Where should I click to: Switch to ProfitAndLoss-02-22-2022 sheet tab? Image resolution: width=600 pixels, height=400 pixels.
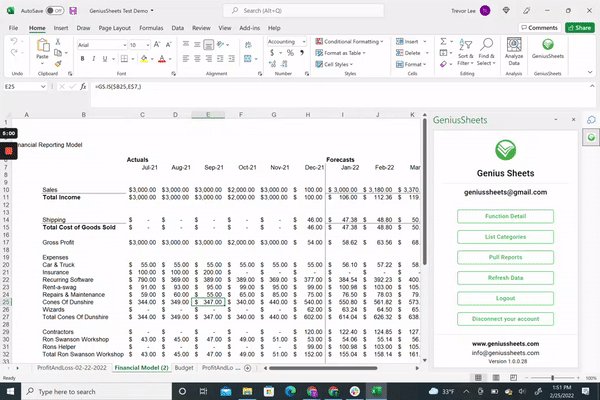[72, 367]
